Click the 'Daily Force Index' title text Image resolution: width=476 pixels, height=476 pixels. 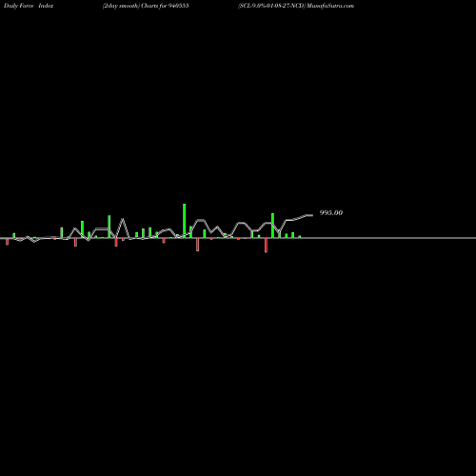pos(29,6)
